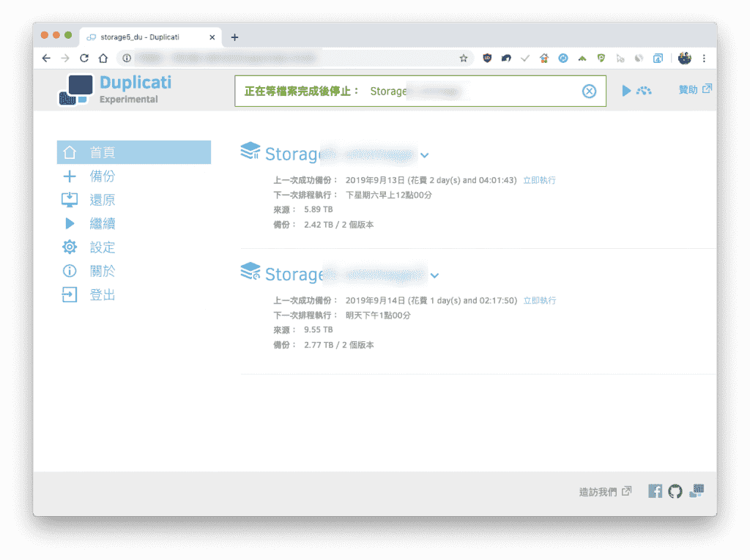Click the monitor download icon beside 還原
Screen dimensions: 750x560
click(x=70, y=200)
